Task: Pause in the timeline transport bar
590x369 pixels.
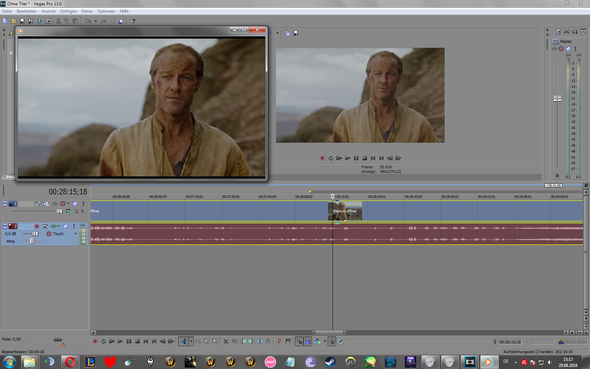Action: [x=129, y=342]
